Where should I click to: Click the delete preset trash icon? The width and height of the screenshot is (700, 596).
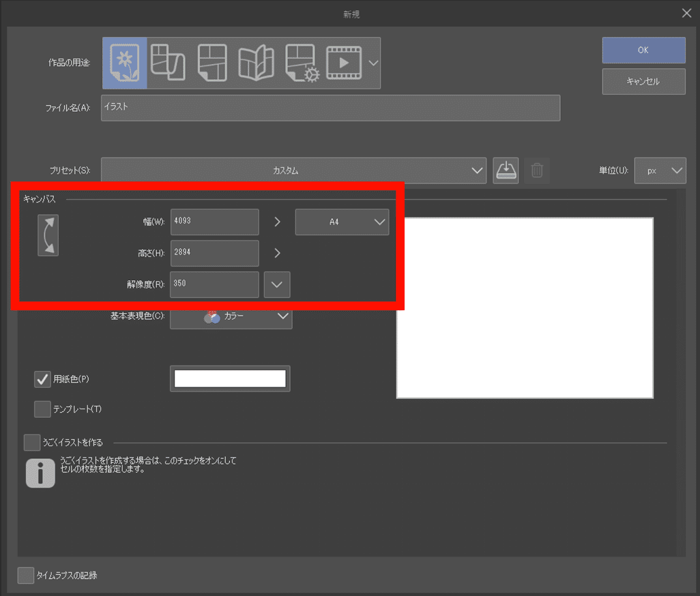click(x=537, y=170)
